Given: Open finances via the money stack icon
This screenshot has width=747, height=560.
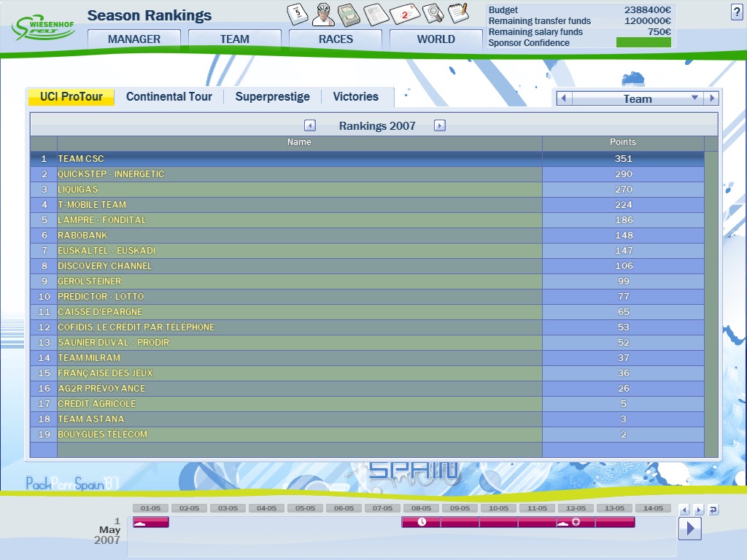Looking at the screenshot, I should 349,14.
